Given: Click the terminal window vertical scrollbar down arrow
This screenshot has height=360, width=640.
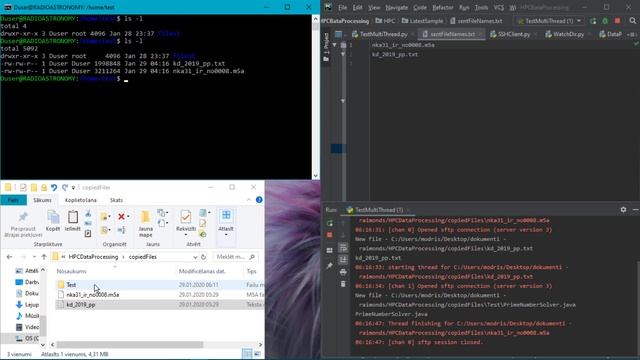Looking at the screenshot, I should [316, 176].
